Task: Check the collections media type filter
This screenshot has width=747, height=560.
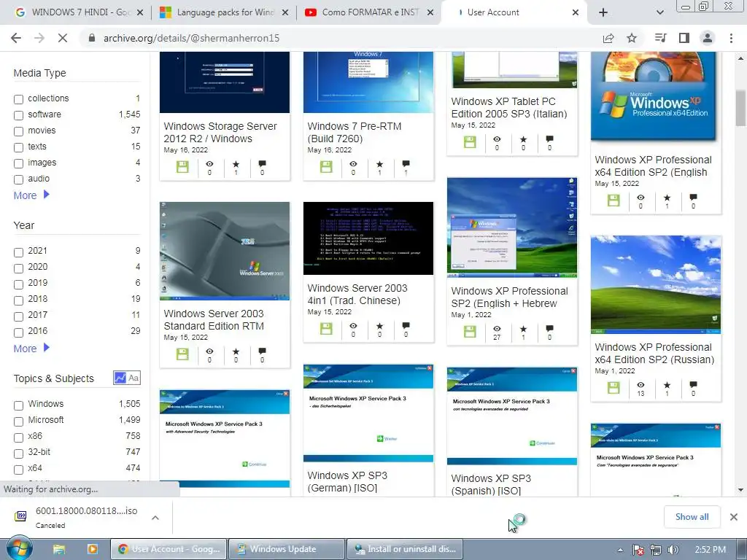Action: [18, 99]
